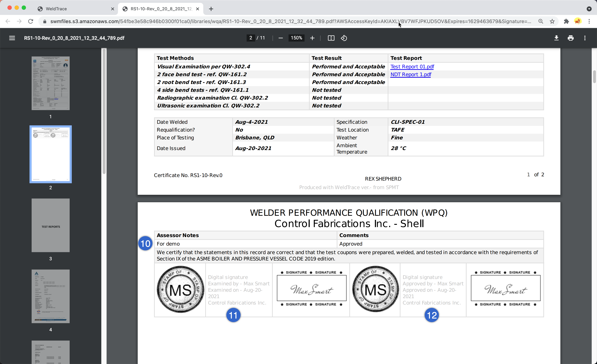Click the fit to page icon
Screen dimensions: 597x364
tap(331, 38)
